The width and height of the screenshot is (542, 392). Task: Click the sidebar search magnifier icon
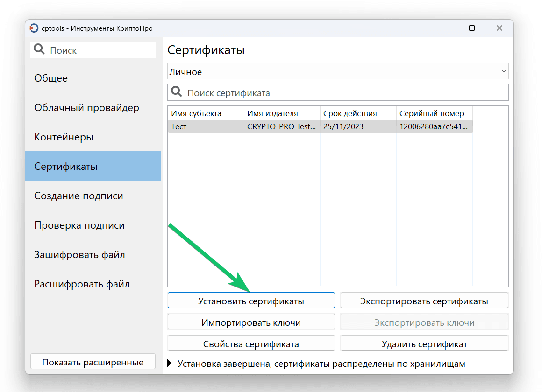click(x=39, y=49)
